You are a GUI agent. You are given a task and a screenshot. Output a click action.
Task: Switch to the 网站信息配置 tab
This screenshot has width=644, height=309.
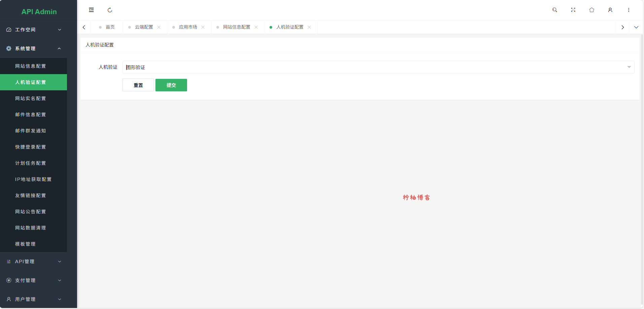pyautogui.click(x=236, y=27)
